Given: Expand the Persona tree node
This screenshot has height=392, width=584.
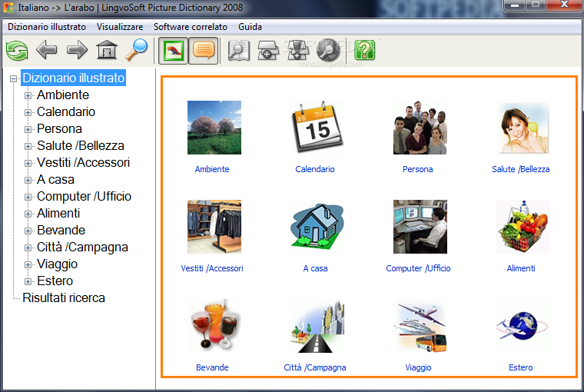Looking at the screenshot, I should click(28, 129).
